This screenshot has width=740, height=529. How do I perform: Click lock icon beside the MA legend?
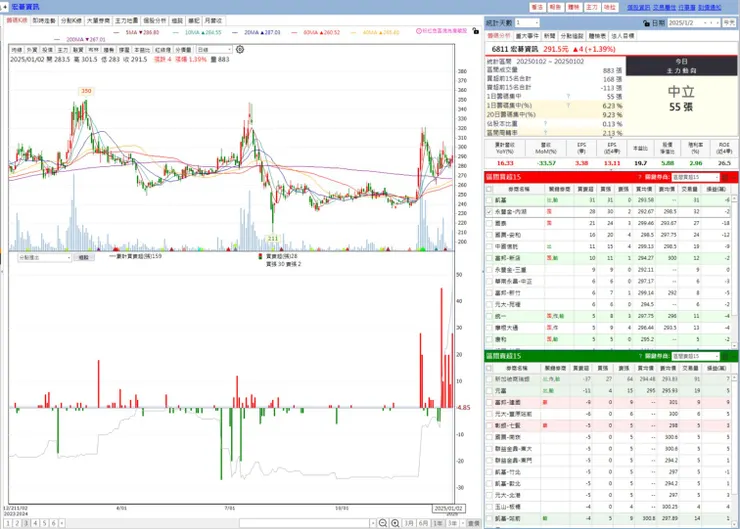(x=475, y=31)
